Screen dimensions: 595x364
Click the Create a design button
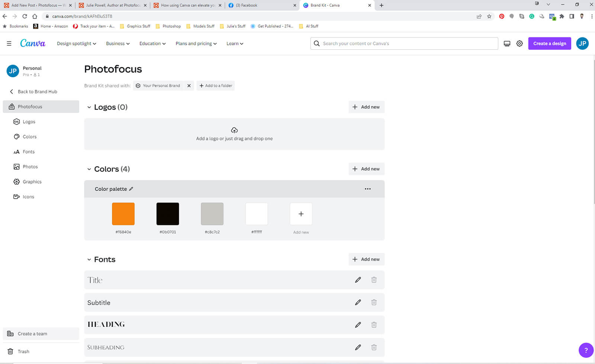(x=549, y=43)
